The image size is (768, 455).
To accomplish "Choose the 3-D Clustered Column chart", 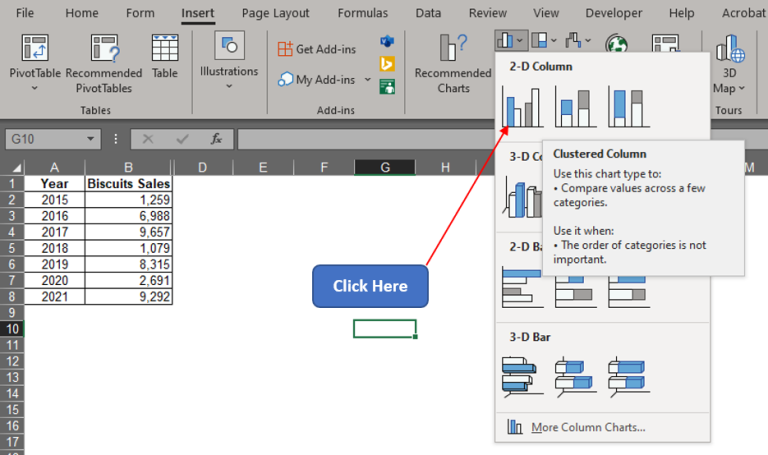I will (x=522, y=197).
